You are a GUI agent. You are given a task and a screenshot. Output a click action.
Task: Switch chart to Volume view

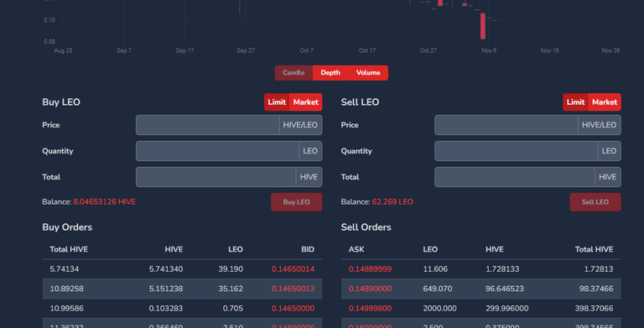pyautogui.click(x=368, y=73)
